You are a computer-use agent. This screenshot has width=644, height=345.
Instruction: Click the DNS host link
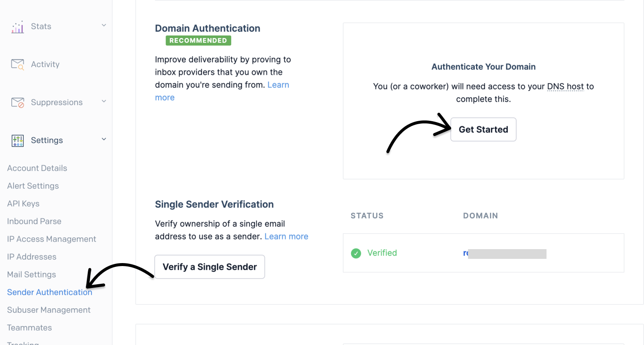(566, 86)
